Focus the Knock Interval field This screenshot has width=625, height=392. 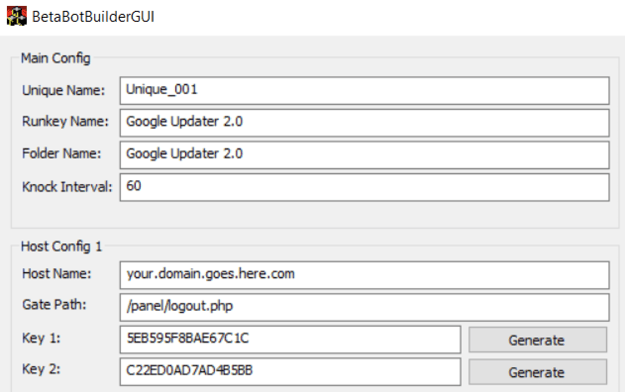[364, 187]
